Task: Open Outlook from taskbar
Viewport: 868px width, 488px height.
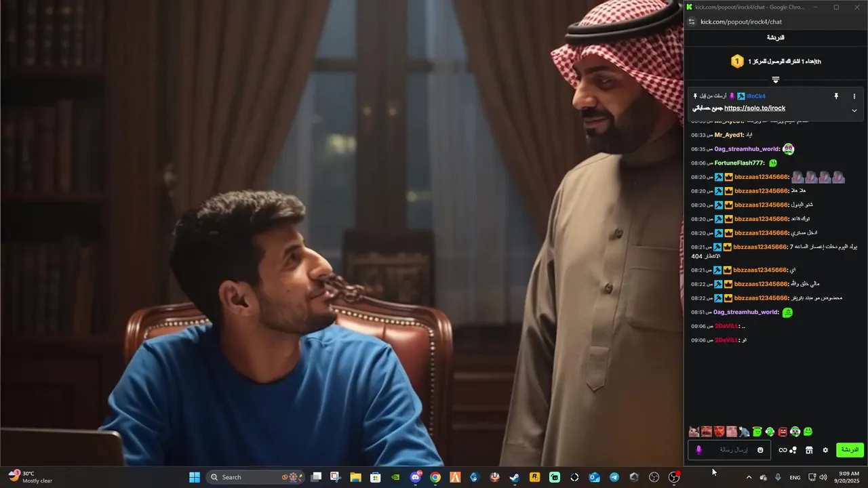Action: coord(594,477)
